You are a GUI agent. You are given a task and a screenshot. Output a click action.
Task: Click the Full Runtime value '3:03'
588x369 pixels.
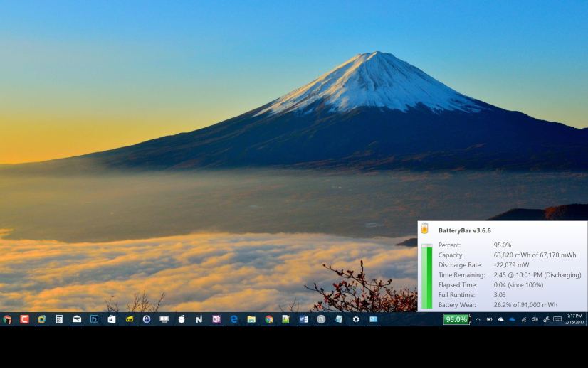point(500,295)
